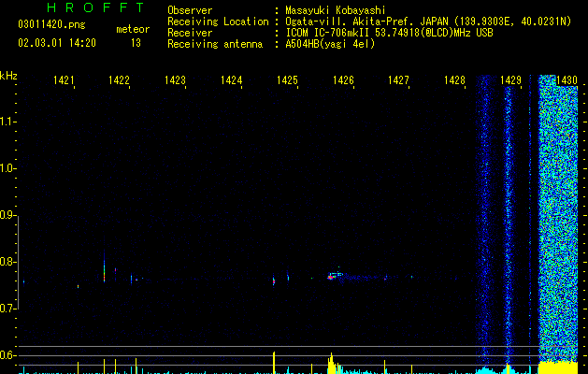Click the kHz axis unit label
This screenshot has width=588, height=374.
tap(8, 76)
